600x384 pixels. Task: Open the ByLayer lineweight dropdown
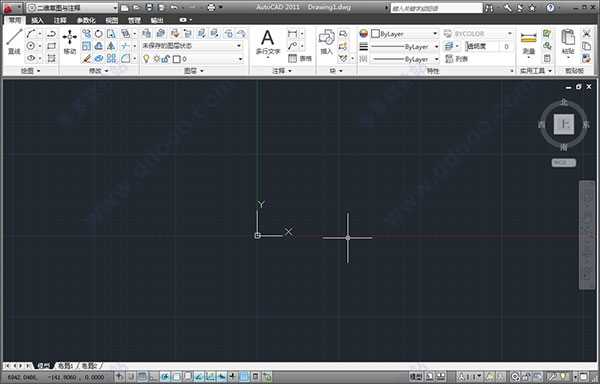click(404, 47)
